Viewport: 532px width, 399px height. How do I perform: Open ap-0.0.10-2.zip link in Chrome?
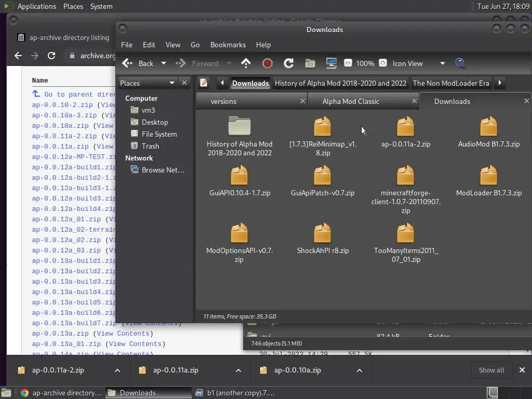pyautogui.click(x=62, y=105)
